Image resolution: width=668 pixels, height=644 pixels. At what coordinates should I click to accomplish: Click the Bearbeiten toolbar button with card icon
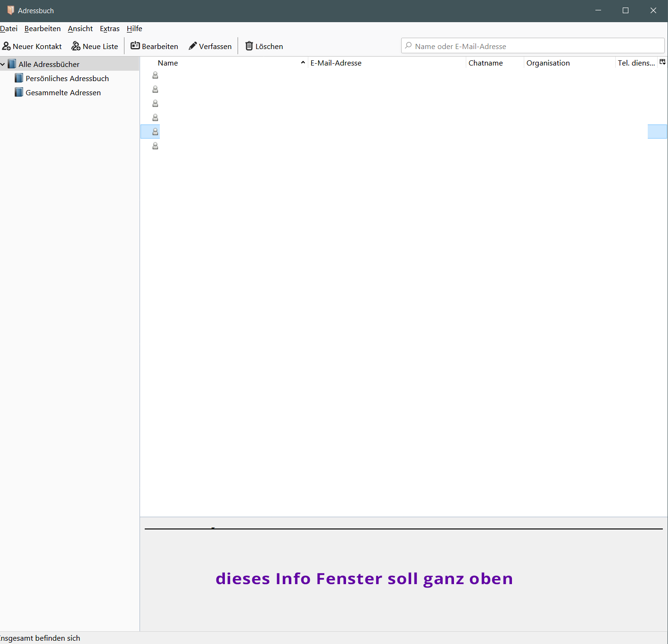click(155, 46)
